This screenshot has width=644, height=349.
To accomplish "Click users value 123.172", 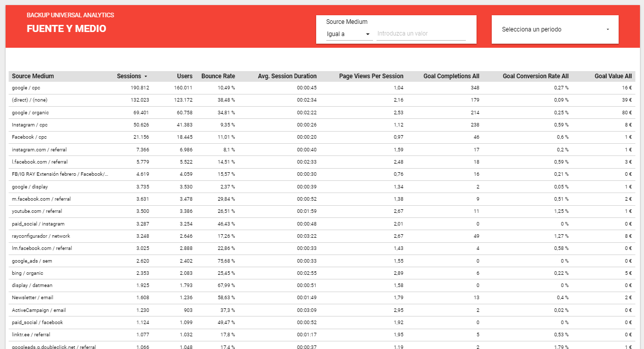I will pyautogui.click(x=183, y=100).
